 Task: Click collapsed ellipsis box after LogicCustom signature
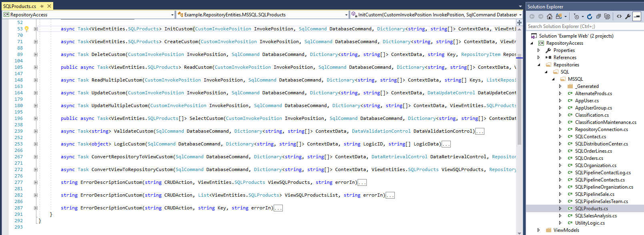[446, 144]
